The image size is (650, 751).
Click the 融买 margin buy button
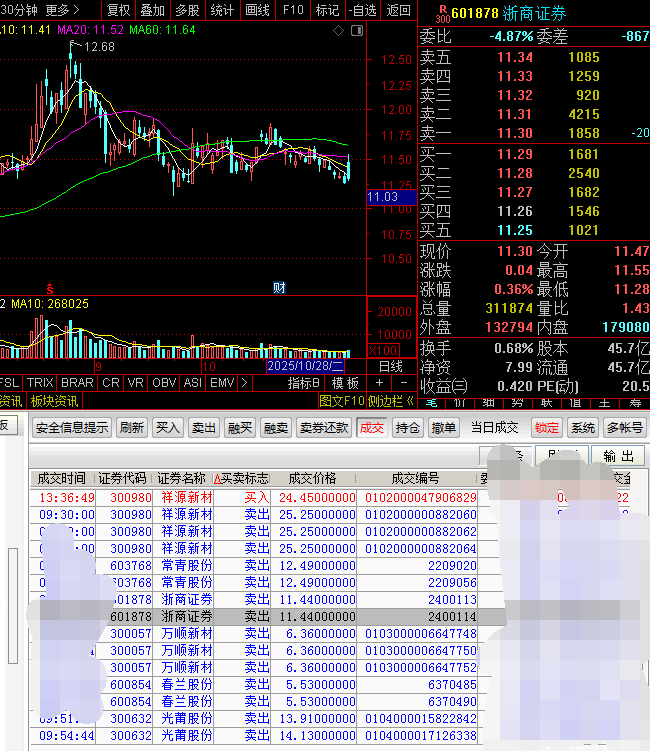(240, 428)
